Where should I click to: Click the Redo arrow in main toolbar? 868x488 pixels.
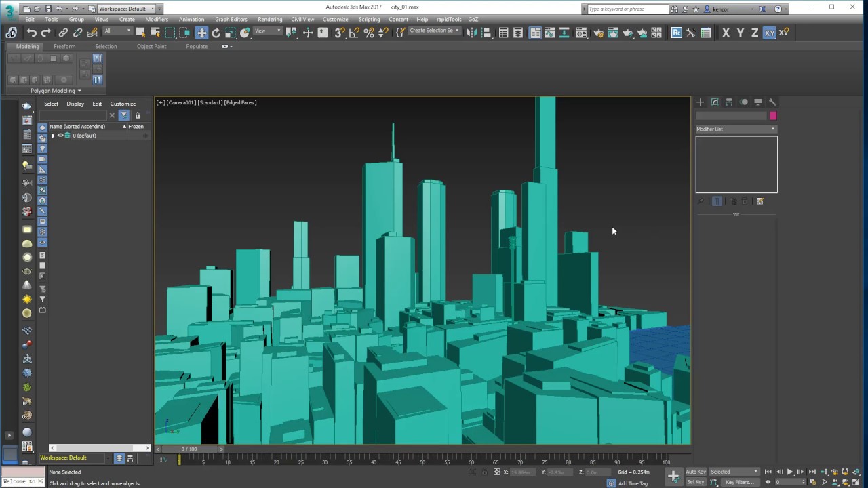tap(45, 33)
